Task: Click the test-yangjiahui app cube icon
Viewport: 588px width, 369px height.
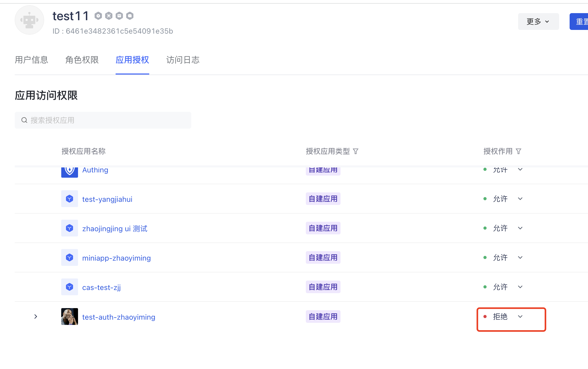Action: (x=70, y=199)
